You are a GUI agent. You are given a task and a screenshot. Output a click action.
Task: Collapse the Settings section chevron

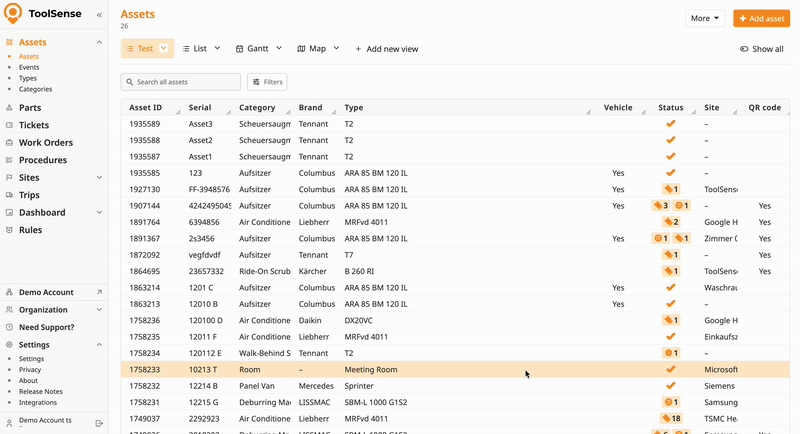[x=99, y=345]
